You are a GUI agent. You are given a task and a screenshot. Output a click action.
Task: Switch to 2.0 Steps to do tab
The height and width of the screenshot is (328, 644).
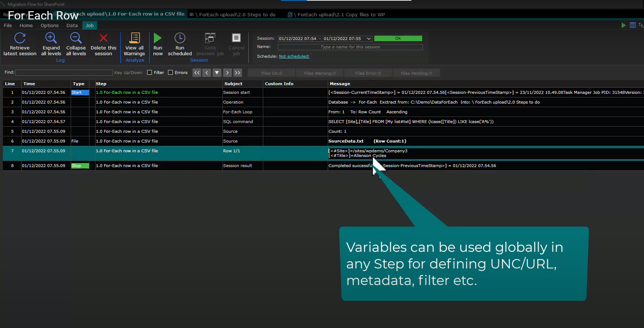233,14
